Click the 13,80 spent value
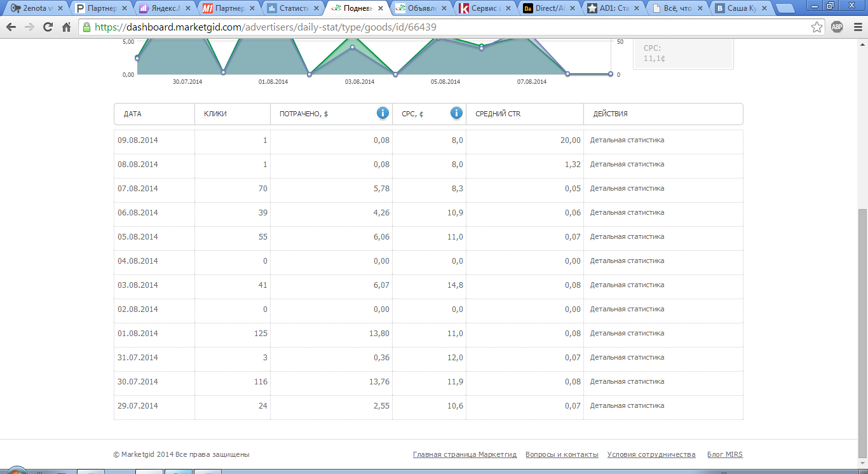 pos(380,333)
